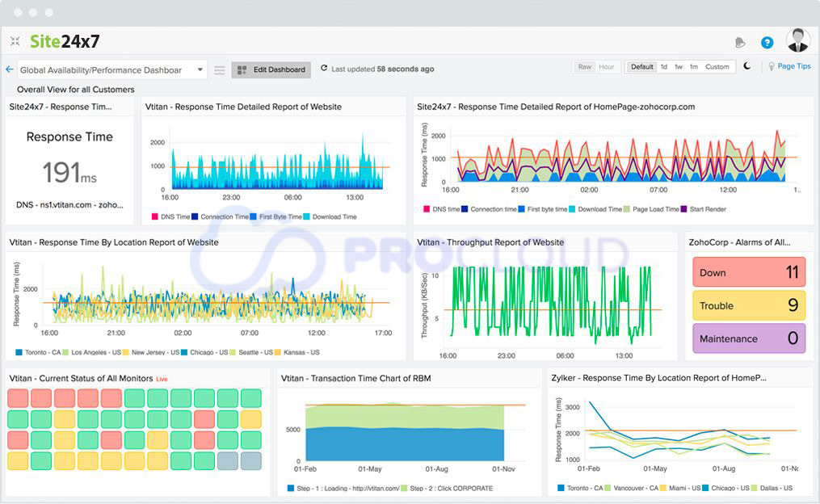Screen dimensions: 820x504
Task: Select the Raw data view toggle
Action: 584,66
